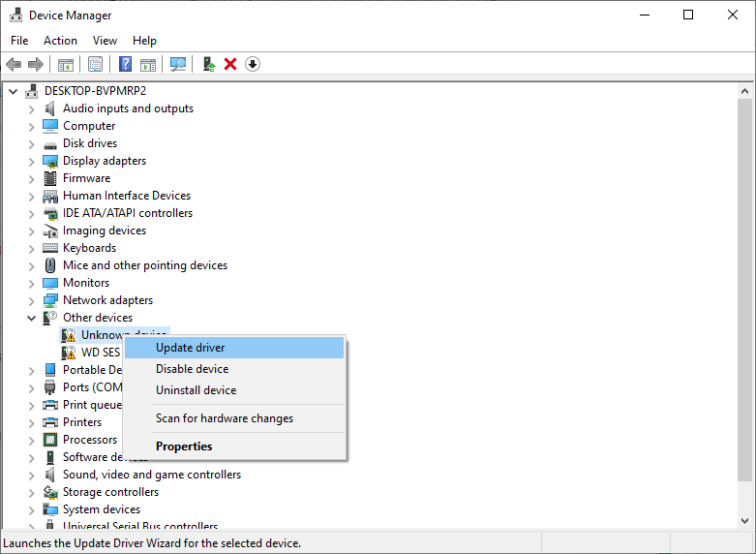This screenshot has height=554, width=756.
Task: Select the Human Interface Devices row label
Action: (127, 196)
